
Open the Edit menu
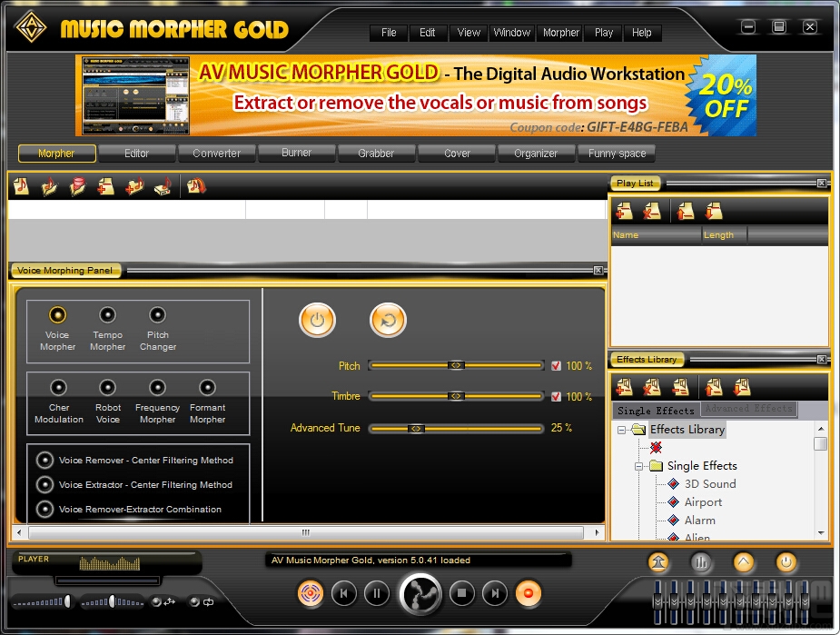pyautogui.click(x=427, y=33)
